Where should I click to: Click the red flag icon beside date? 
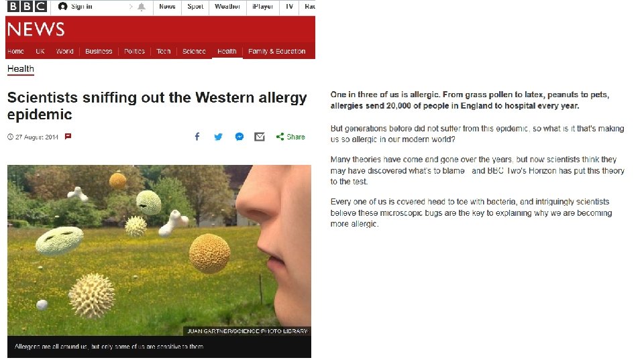(68, 136)
